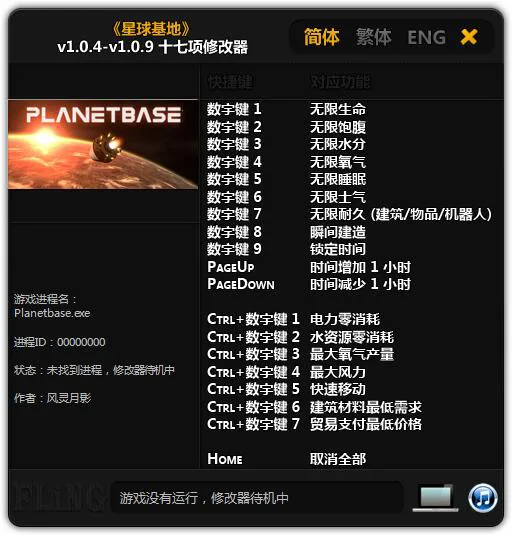
Task: Click 时间减少 1 小时 entry
Action: click(360, 284)
